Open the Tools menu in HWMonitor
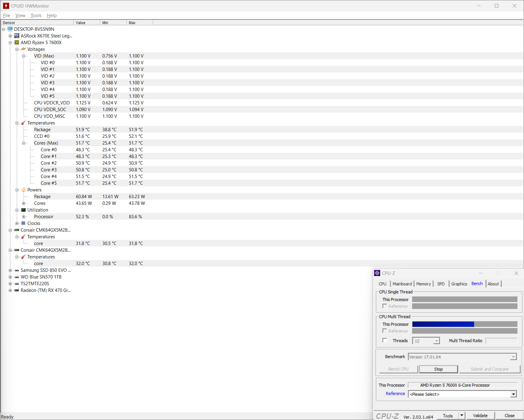 pyautogui.click(x=36, y=16)
